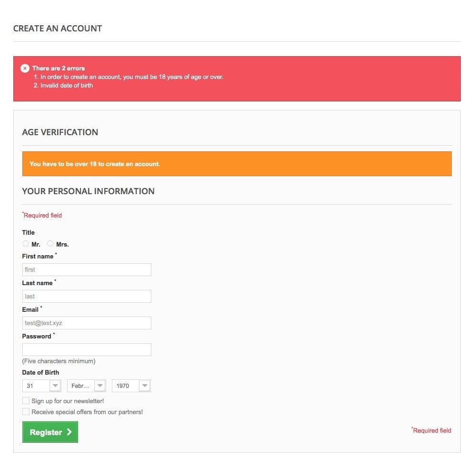
Task: Enable special offers from partners checkbox
Action: [x=26, y=412]
